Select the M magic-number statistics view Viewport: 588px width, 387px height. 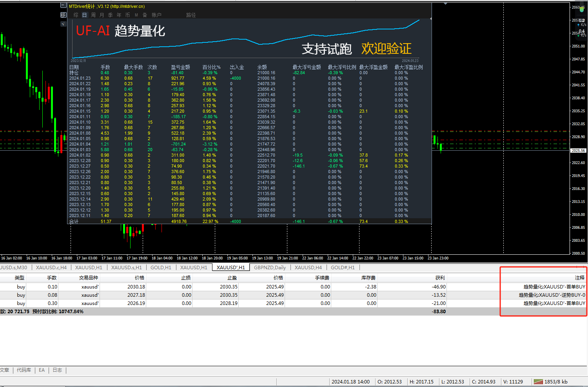coord(136,15)
